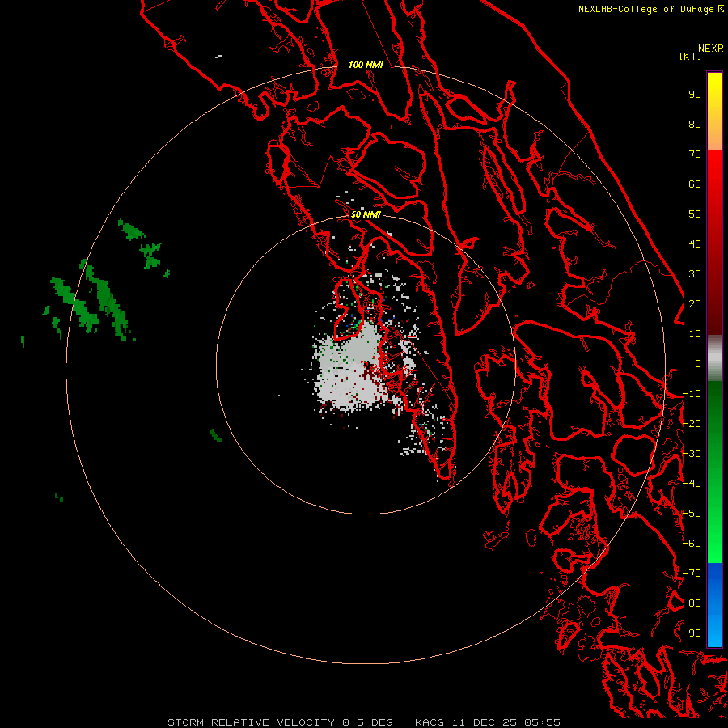This screenshot has height=728, width=728.
Task: Click the 30 value on the velocity scale
Action: pyautogui.click(x=695, y=274)
